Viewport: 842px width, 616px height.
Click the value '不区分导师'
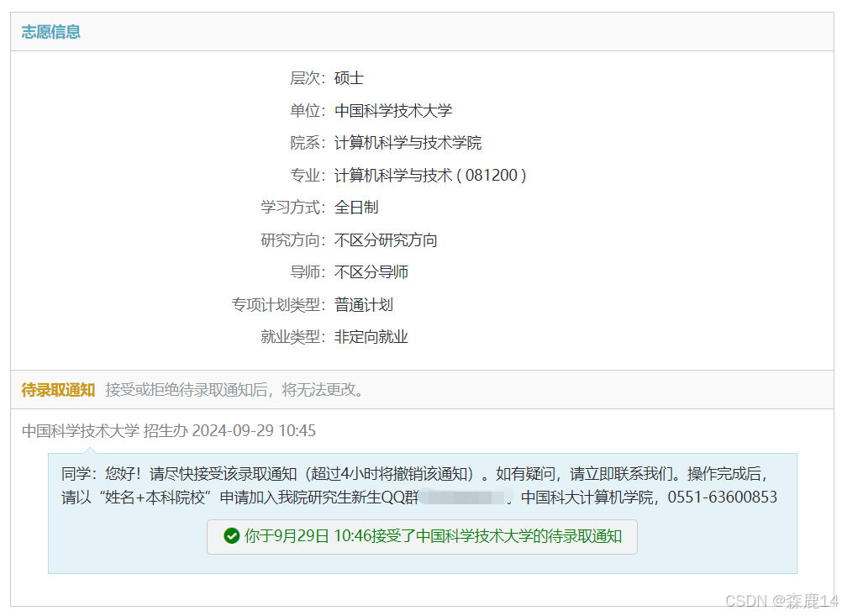click(371, 272)
